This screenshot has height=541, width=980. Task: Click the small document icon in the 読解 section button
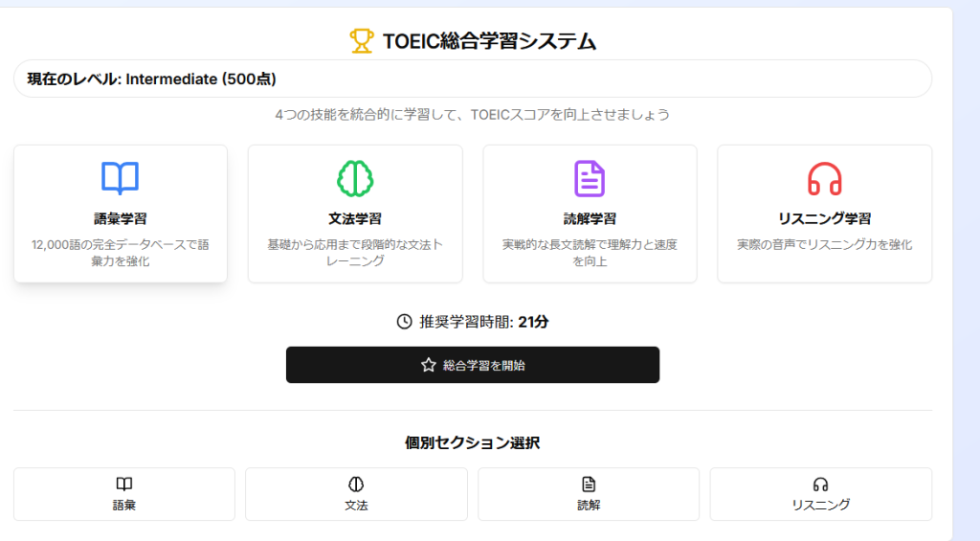pyautogui.click(x=589, y=485)
